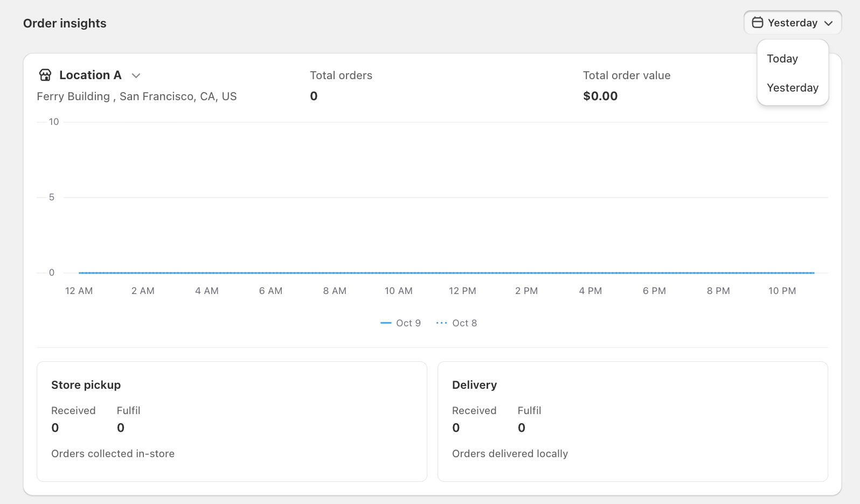Click Fulfil label in Delivery card
Screen dimensions: 860x504
pos(529,410)
